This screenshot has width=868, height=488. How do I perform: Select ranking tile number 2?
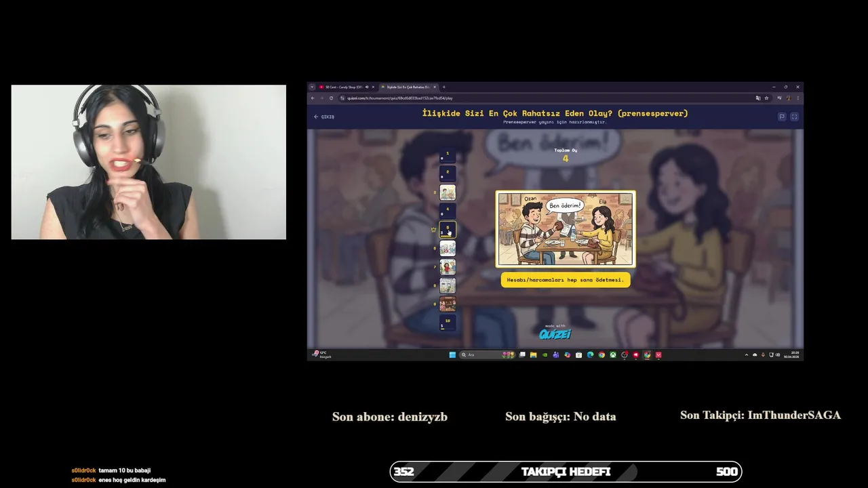(448, 174)
